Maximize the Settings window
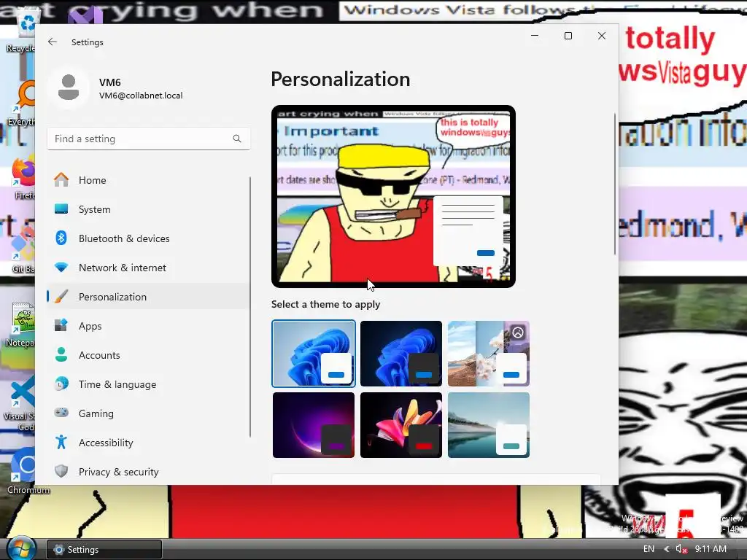The image size is (747, 560). tap(568, 36)
